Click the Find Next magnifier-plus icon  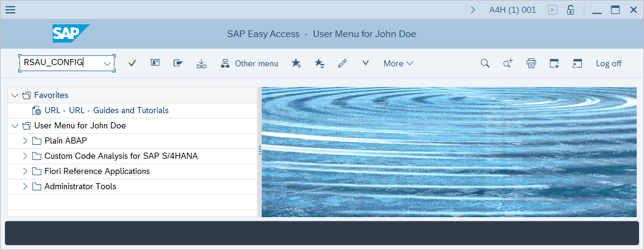pyautogui.click(x=508, y=63)
